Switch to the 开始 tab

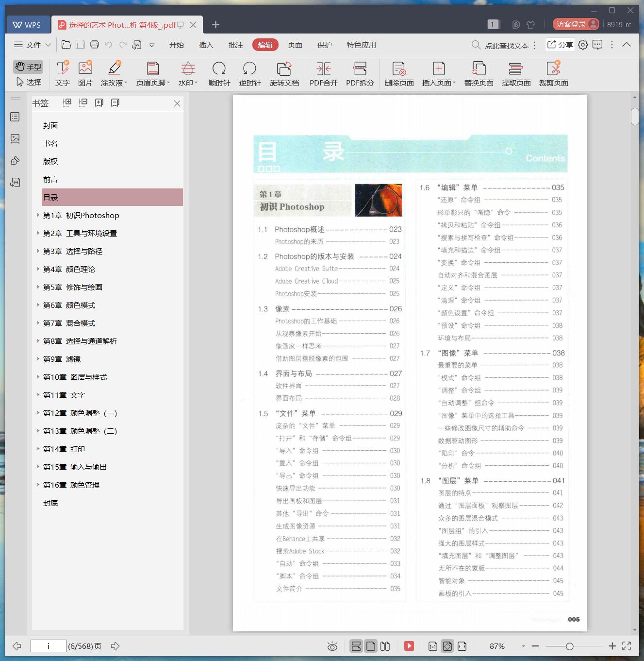coord(177,45)
